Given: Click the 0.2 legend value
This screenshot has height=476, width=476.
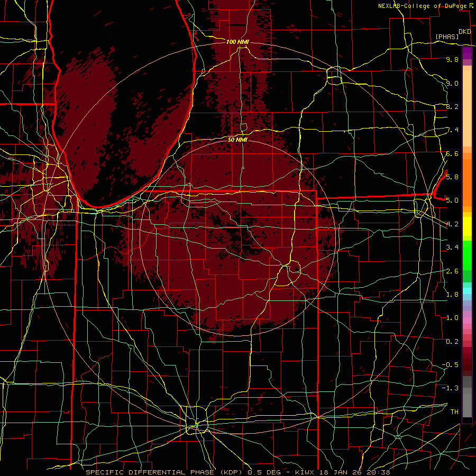Looking at the screenshot, I should pos(452,342).
